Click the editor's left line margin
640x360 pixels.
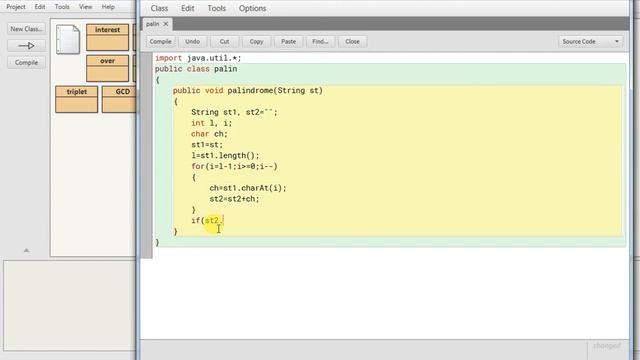147,155
